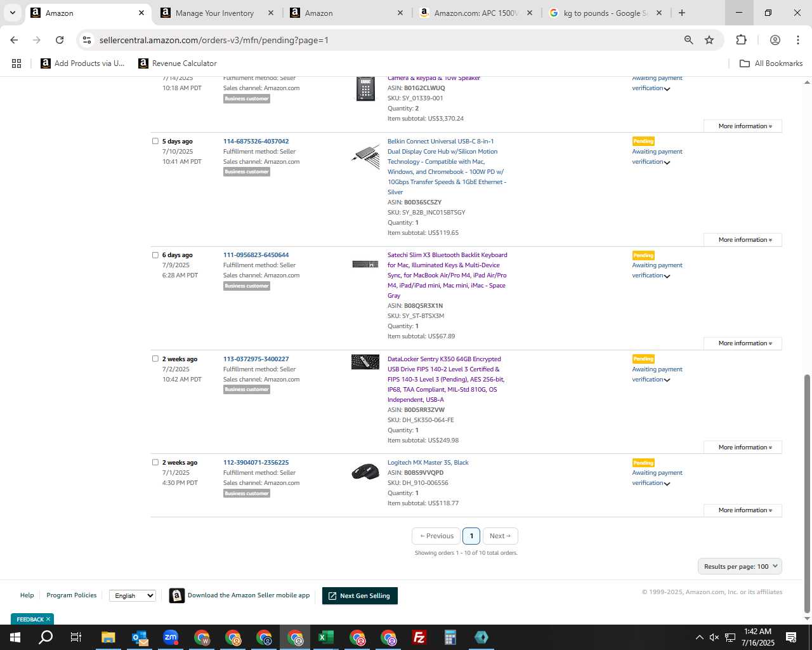The height and width of the screenshot is (650, 812).
Task: Open the Chrome three-dot menu
Action: coord(797,40)
